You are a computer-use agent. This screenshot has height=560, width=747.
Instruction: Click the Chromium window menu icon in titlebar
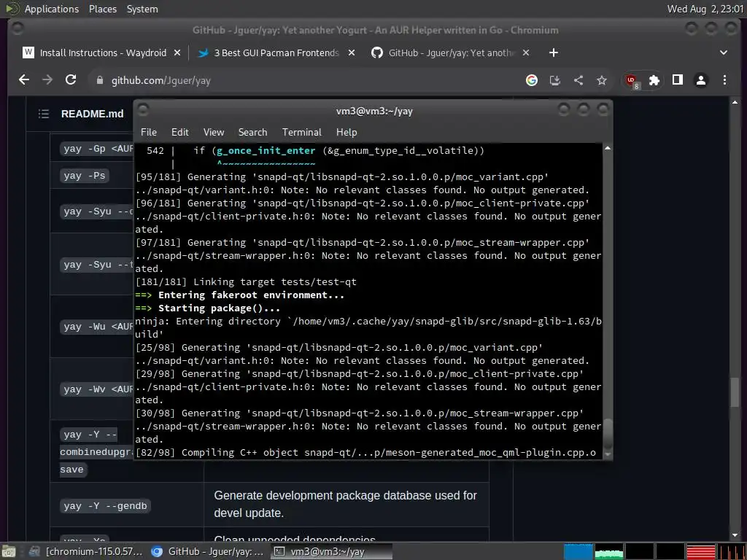click(x=18, y=28)
